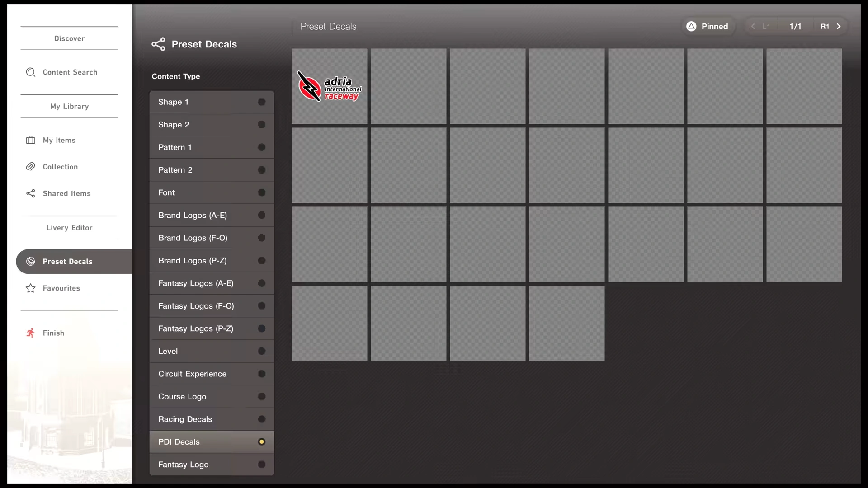Viewport: 868px width, 488px height.
Task: Choose Brand Logos (A-E) content type
Action: point(193,216)
